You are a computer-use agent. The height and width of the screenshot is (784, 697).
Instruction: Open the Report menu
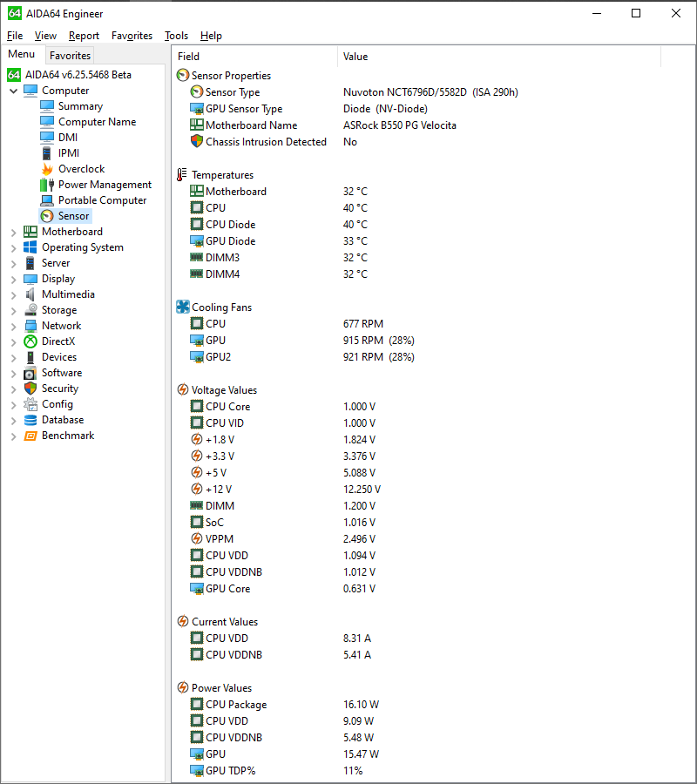84,36
